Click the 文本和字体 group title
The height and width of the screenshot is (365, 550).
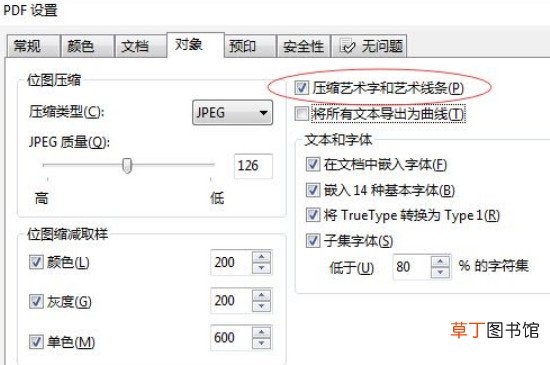[x=338, y=140]
